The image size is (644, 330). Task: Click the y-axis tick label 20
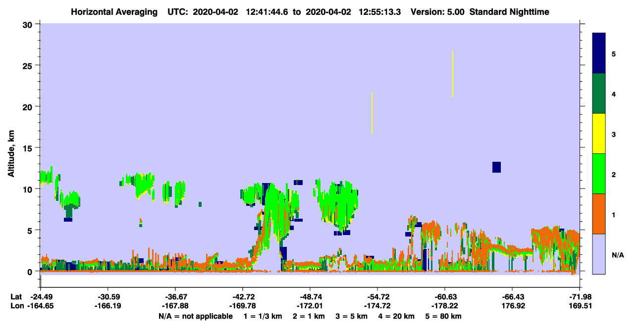point(28,107)
